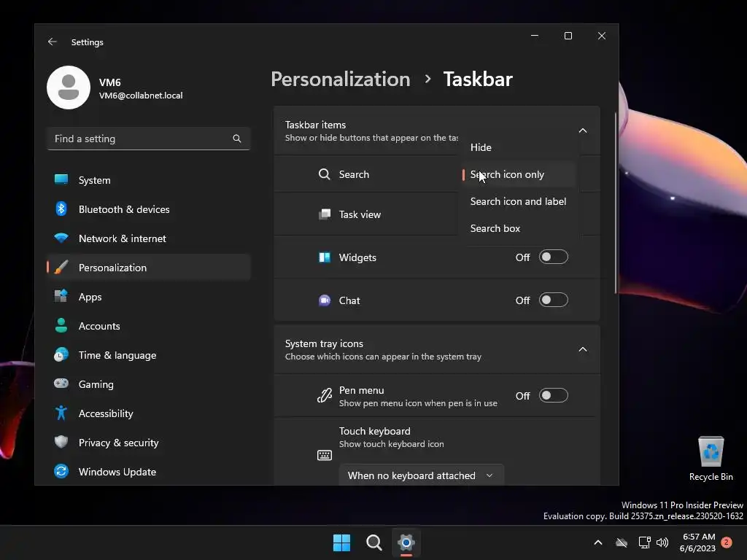This screenshot has width=747, height=560.
Task: Turn on the Chat toggle
Action: click(554, 300)
